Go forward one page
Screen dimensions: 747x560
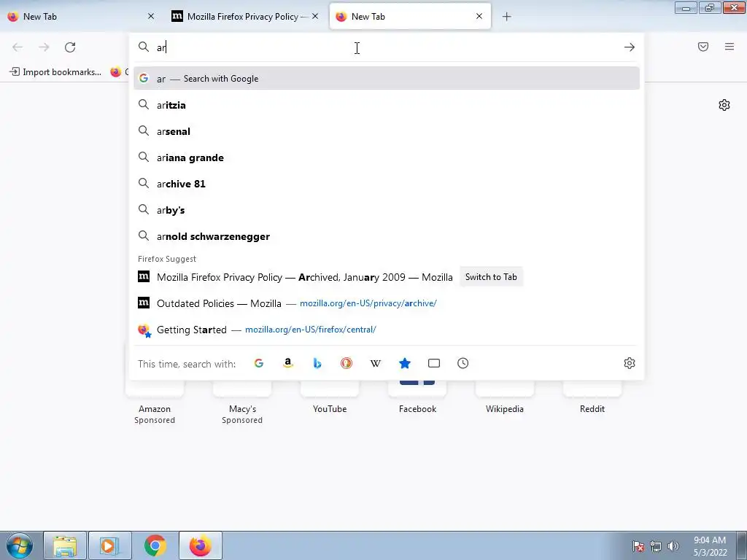pos(44,47)
